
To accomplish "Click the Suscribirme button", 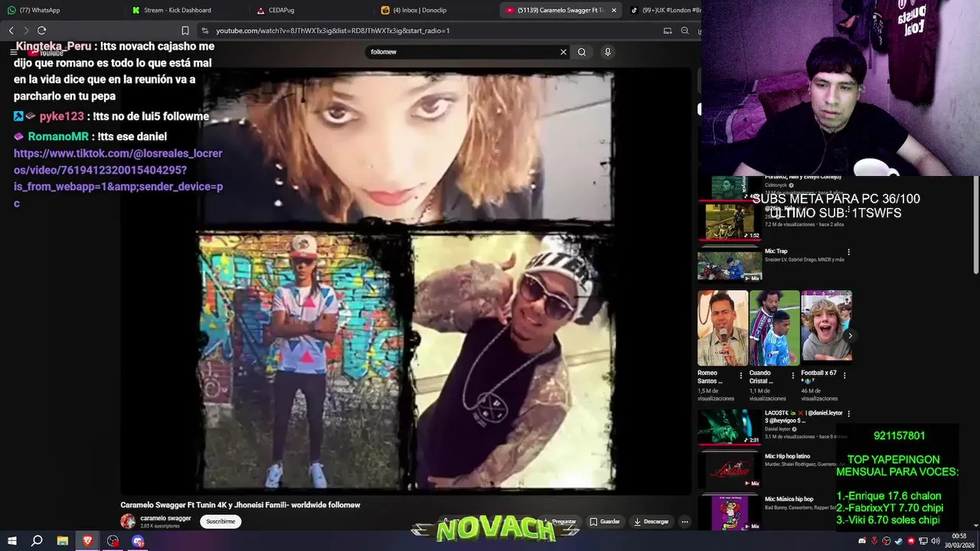I will click(220, 521).
